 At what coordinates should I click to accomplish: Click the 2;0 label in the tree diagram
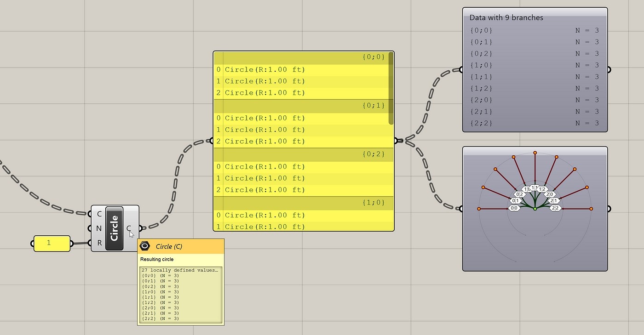550,194
